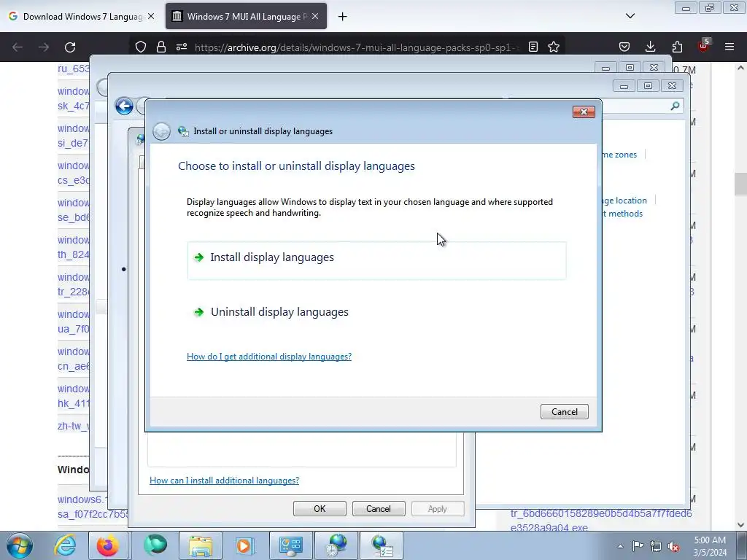Click the wizard's greyed back arrow
This screenshot has height=560, width=747.
161,131
